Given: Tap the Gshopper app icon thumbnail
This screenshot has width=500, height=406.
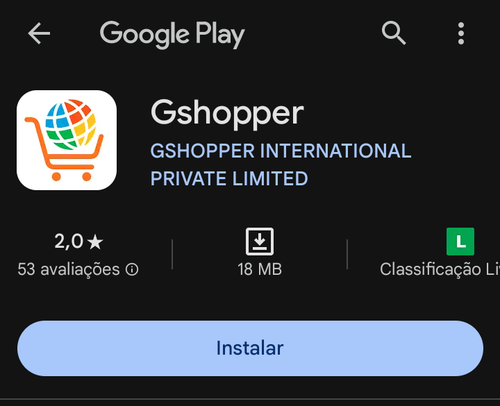Looking at the screenshot, I should (67, 140).
